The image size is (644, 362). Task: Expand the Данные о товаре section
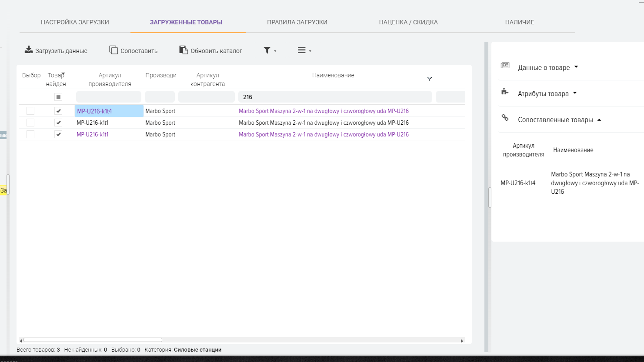click(x=548, y=67)
